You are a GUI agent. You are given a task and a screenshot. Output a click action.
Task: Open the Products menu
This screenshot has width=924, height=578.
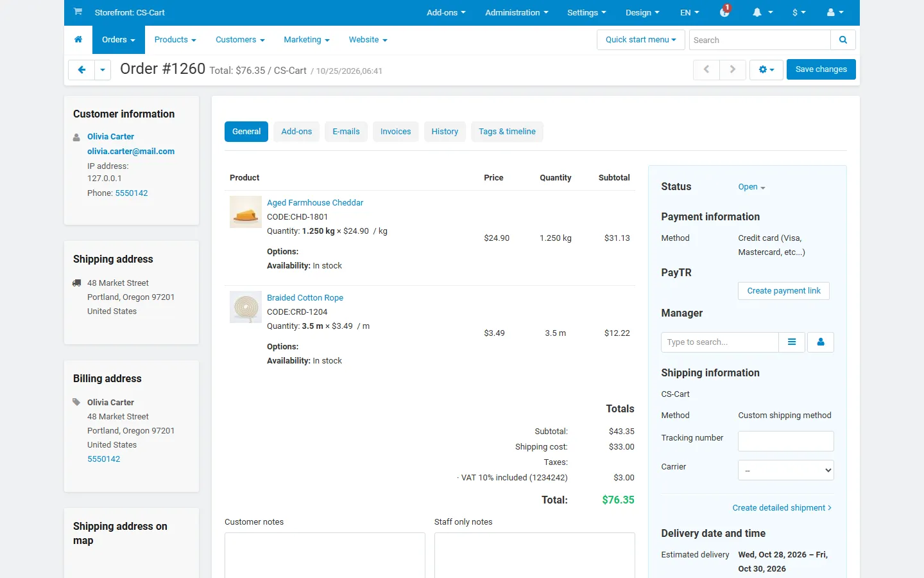175,40
